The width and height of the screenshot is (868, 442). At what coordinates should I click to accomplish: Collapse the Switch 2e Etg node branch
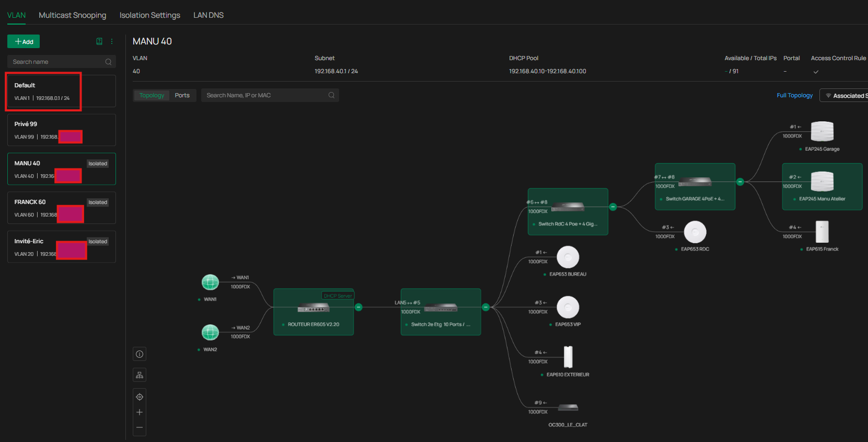[x=485, y=308]
